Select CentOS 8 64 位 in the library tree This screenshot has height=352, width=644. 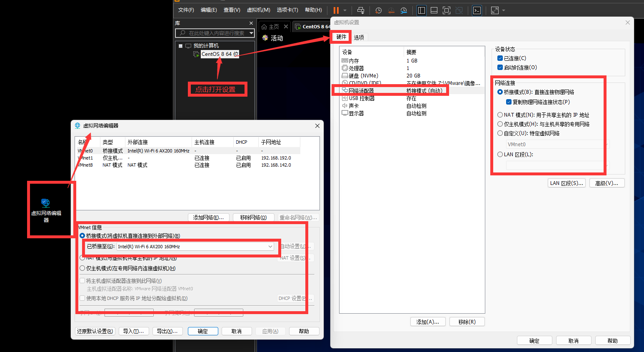[x=220, y=54]
